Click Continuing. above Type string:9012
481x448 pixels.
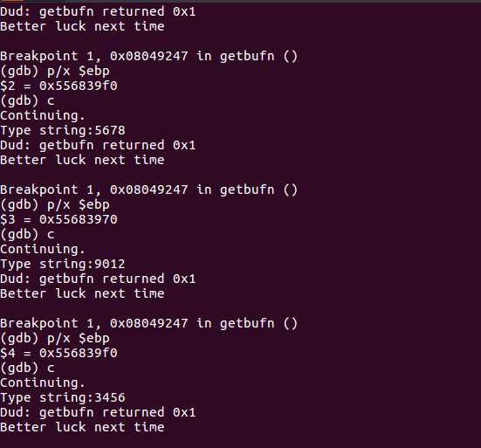[x=42, y=249]
